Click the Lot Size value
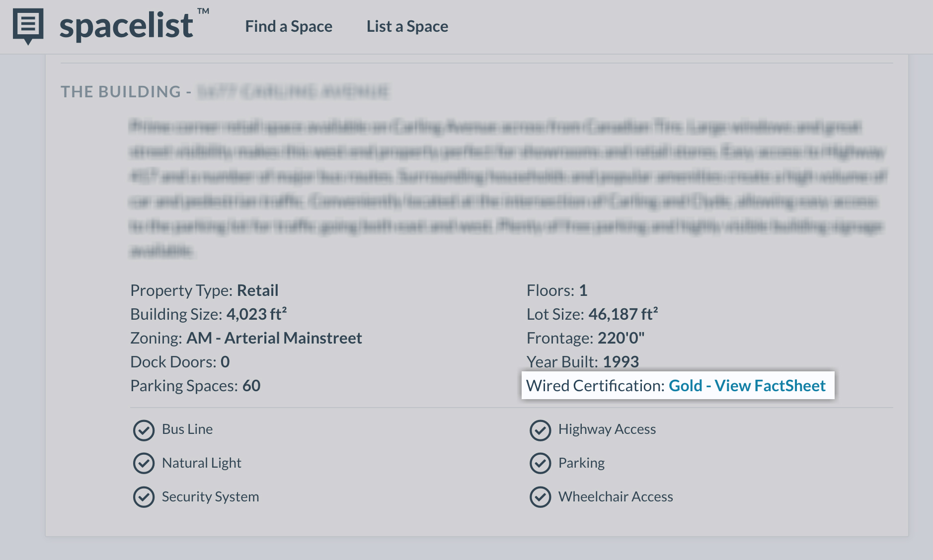The width and height of the screenshot is (933, 560). [x=623, y=314]
